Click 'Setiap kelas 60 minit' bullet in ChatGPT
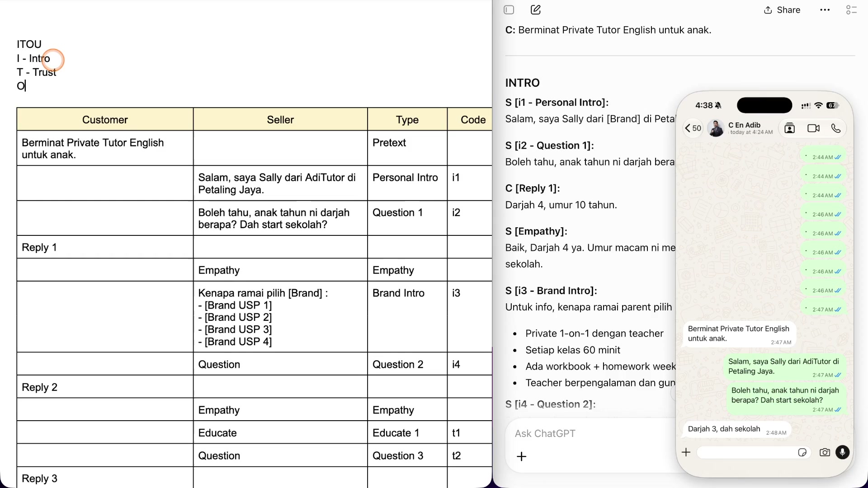Image resolution: width=868 pixels, height=488 pixels. point(573,350)
